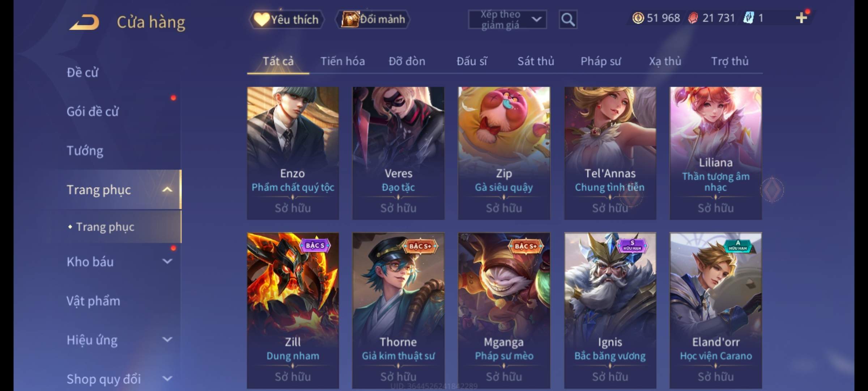Viewport: 868px width, 391px height.
Task: Select the Veres Đạo tặc skin card
Action: 398,153
